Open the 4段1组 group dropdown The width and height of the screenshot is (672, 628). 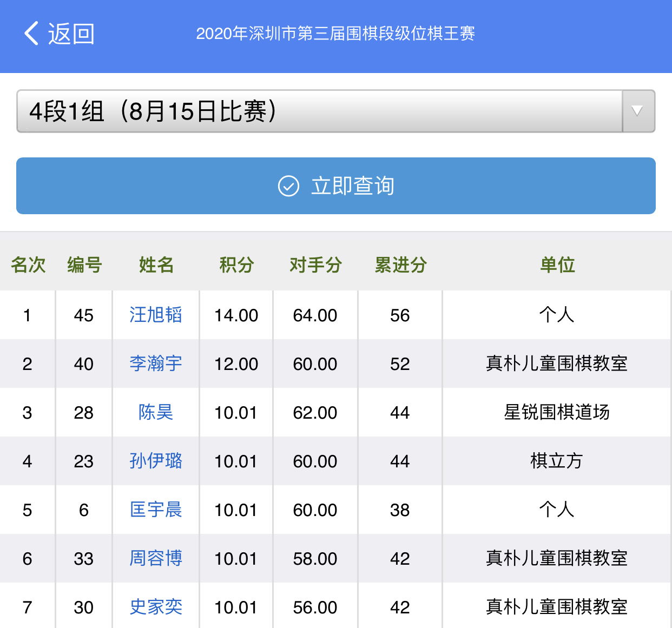coord(319,111)
